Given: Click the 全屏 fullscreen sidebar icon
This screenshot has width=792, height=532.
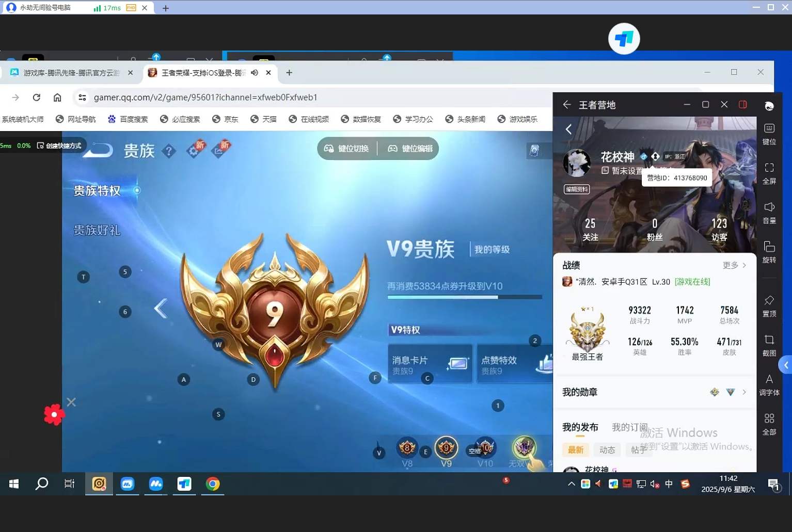Looking at the screenshot, I should (x=769, y=173).
